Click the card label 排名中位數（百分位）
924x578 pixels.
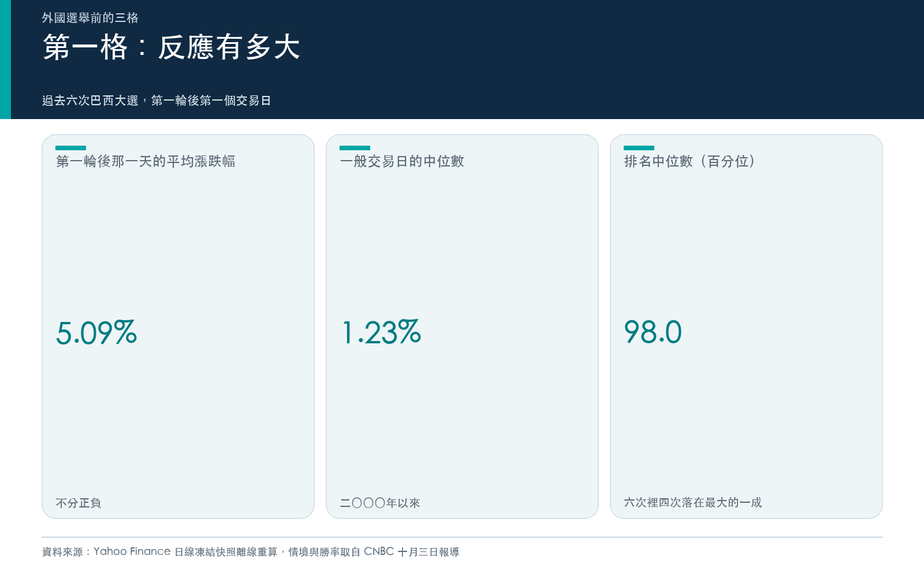(690, 161)
